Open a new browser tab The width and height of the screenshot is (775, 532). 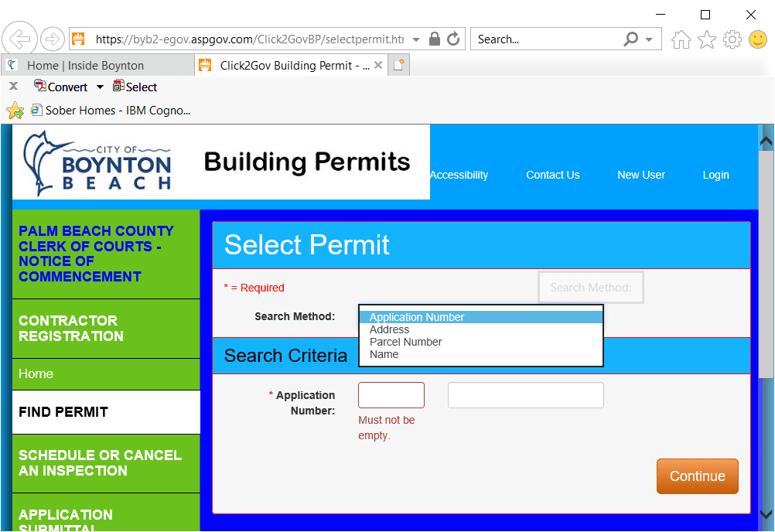[399, 65]
